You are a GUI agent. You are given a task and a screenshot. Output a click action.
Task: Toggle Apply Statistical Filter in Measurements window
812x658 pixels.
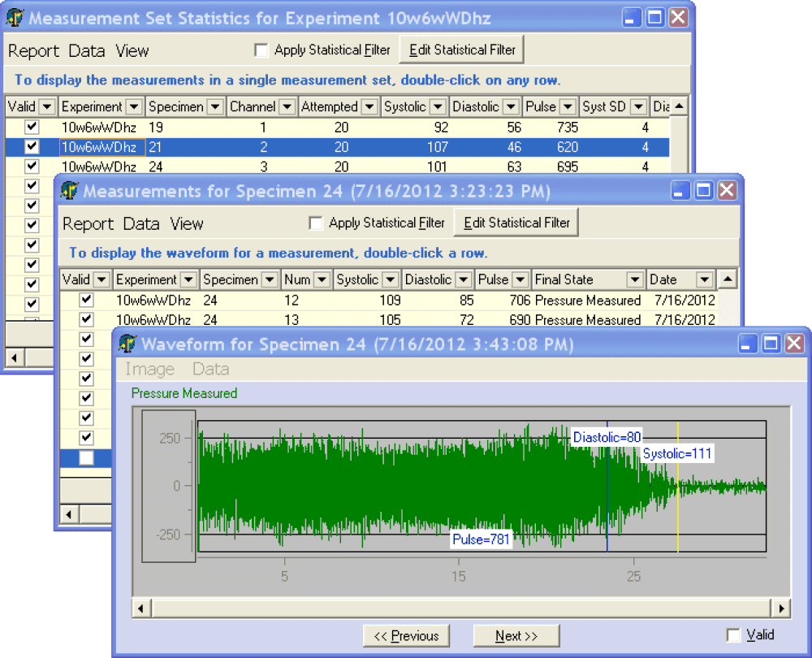(315, 223)
